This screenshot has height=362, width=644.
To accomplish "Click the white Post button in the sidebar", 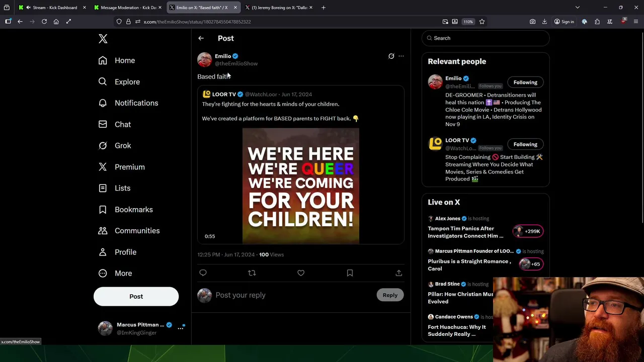I will pyautogui.click(x=136, y=297).
